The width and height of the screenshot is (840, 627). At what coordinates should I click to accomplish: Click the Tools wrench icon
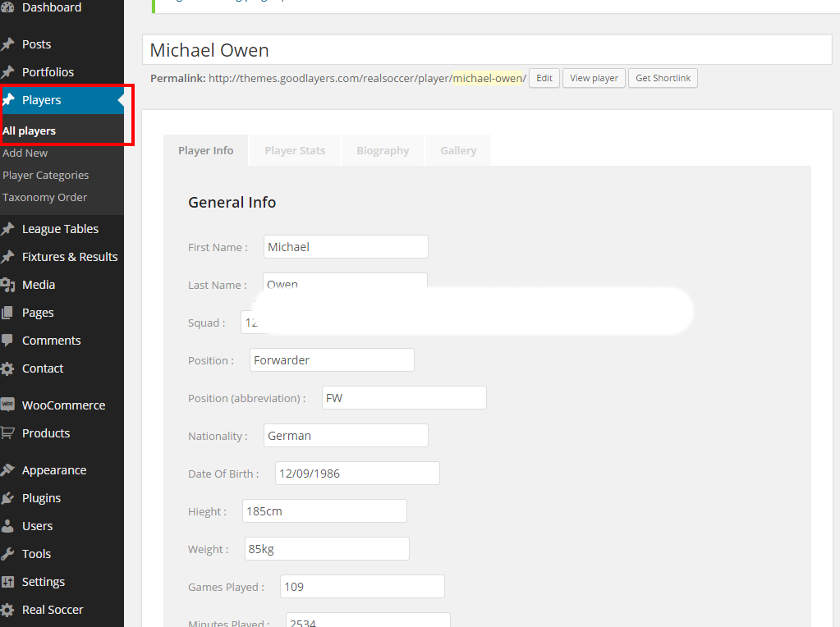tap(7, 554)
